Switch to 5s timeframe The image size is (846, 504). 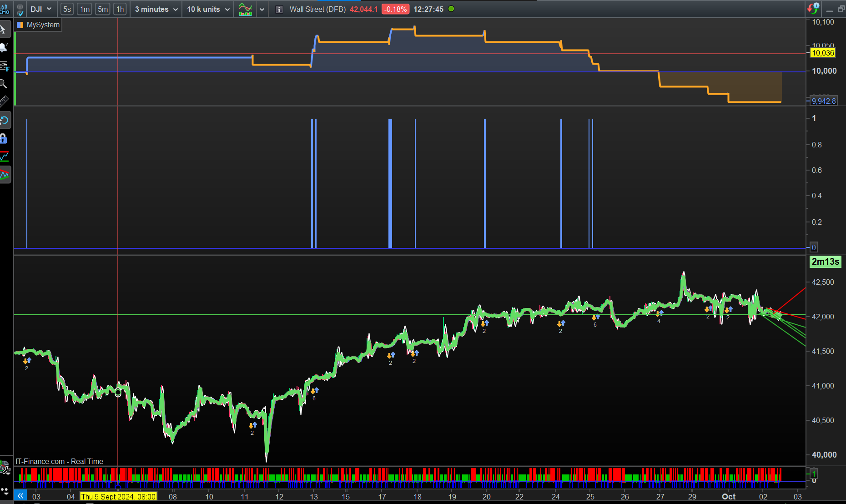[67, 9]
